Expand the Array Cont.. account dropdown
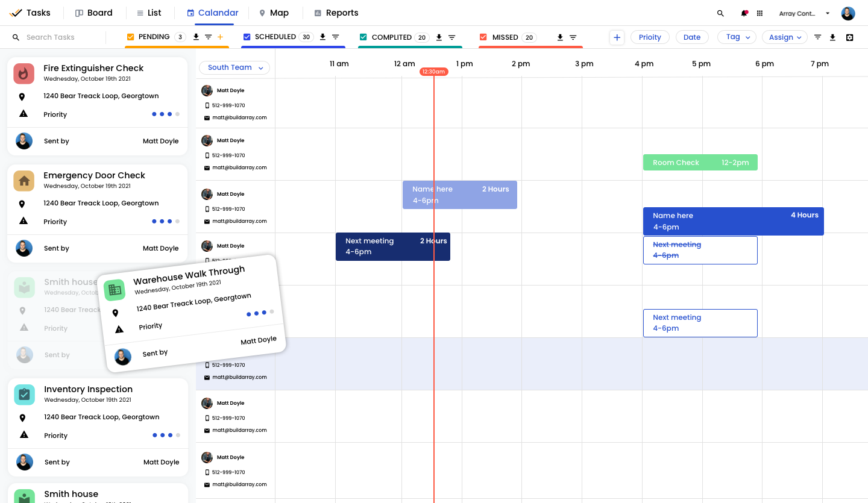Viewport: 868px width, 503px height. click(804, 13)
